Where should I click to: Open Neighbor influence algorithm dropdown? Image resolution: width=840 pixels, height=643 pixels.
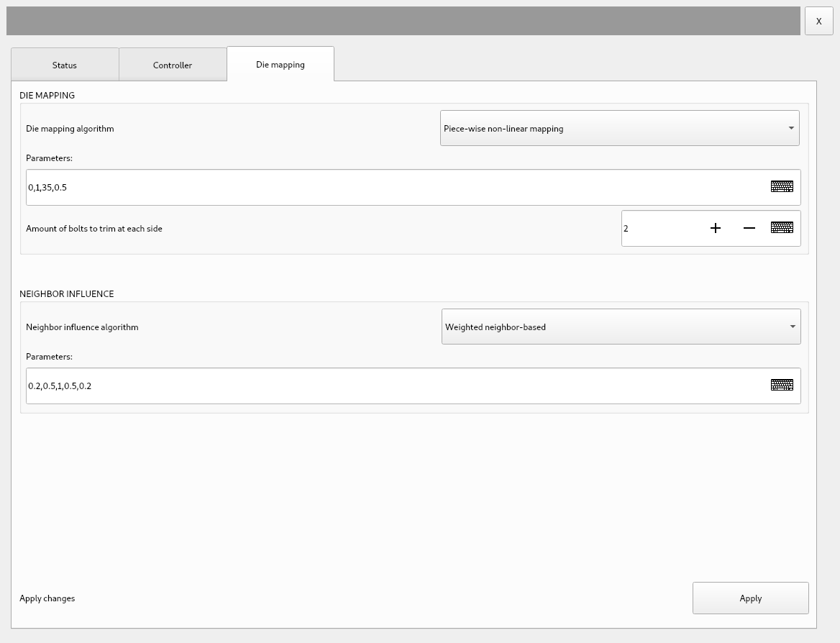[621, 327]
